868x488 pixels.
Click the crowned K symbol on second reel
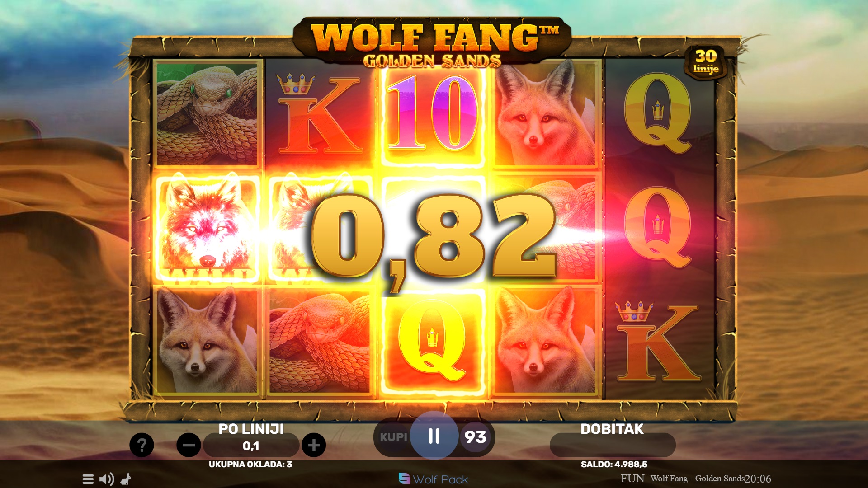pyautogui.click(x=320, y=114)
